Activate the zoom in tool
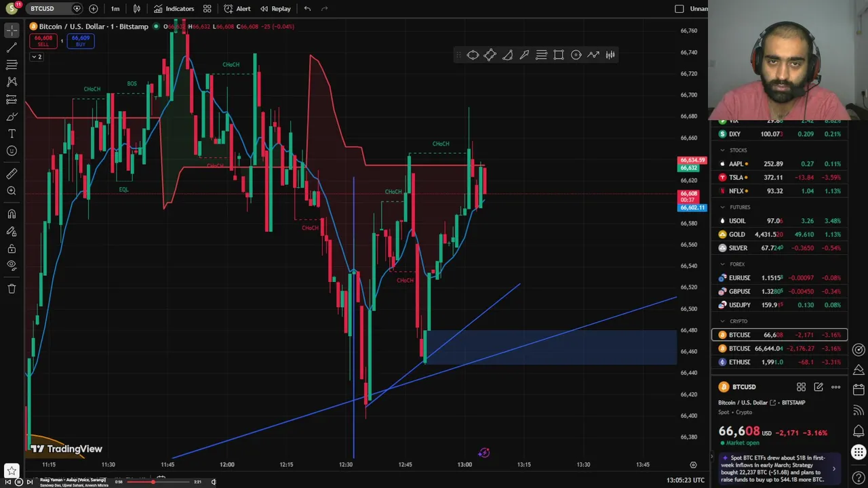Image resolution: width=868 pixels, height=488 pixels. tap(12, 191)
